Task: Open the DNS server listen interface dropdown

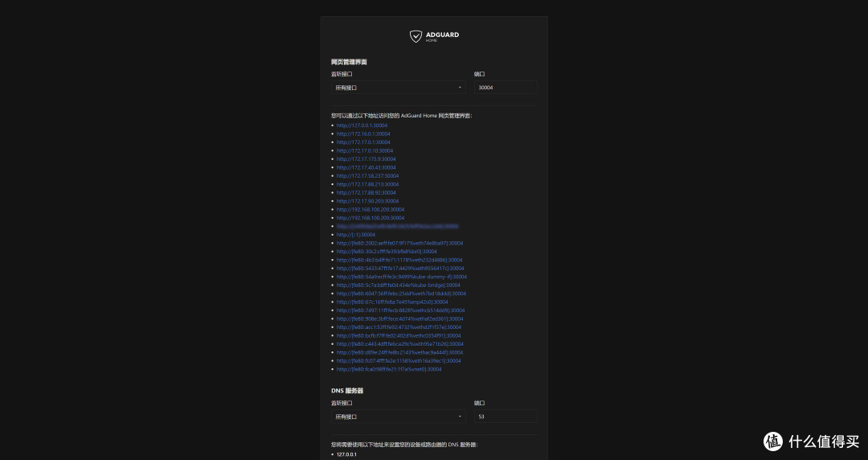Action: click(398, 417)
